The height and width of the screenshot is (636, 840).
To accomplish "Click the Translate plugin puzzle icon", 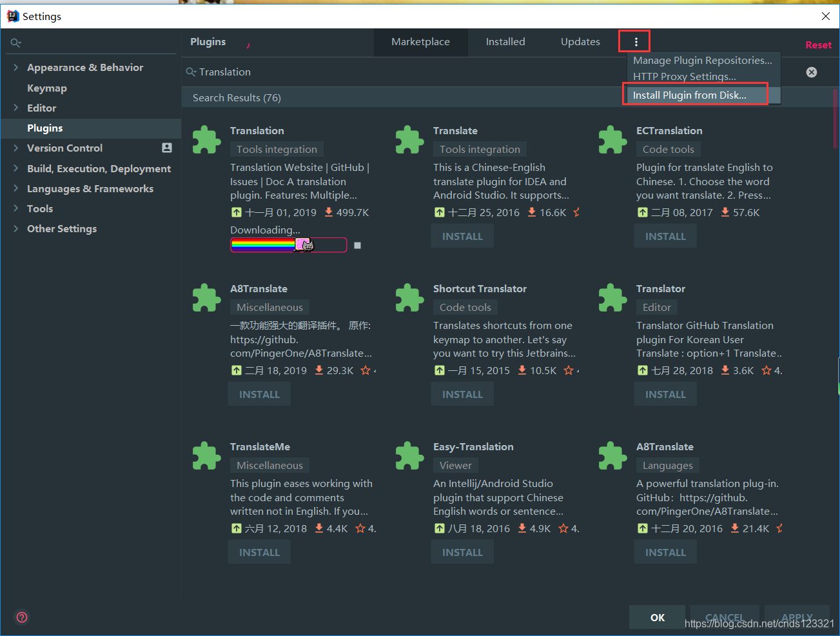I will tap(409, 140).
